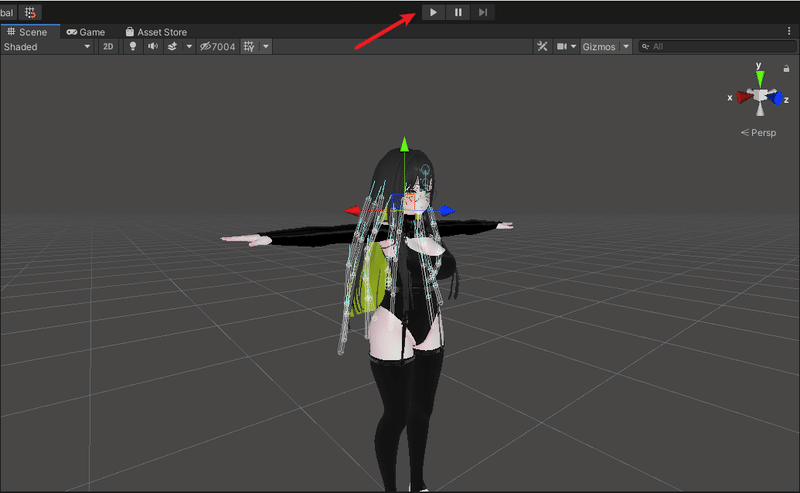Click the green Y axis cone on orientation gizmo

(760, 79)
